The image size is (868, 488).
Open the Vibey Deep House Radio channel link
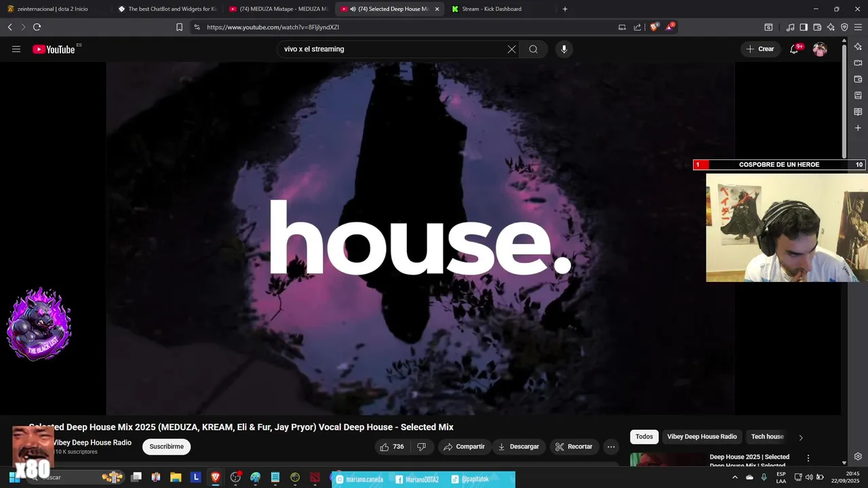(92, 443)
